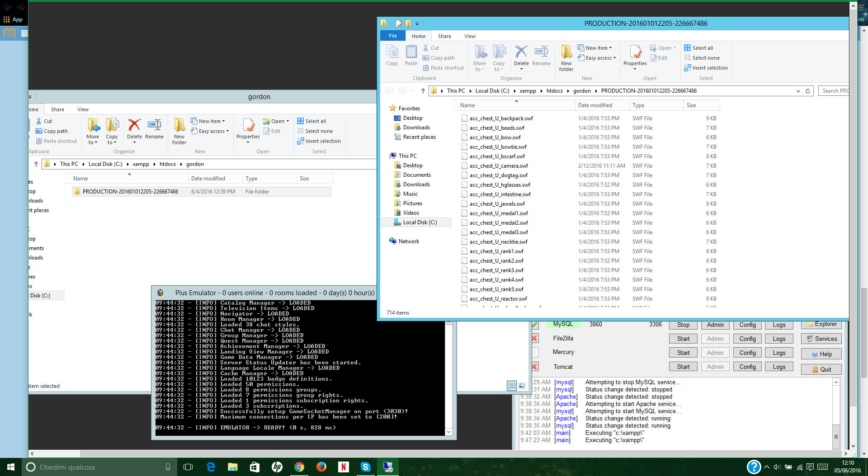Click the Windows Start button
This screenshot has width=868, height=476.
(x=11, y=467)
